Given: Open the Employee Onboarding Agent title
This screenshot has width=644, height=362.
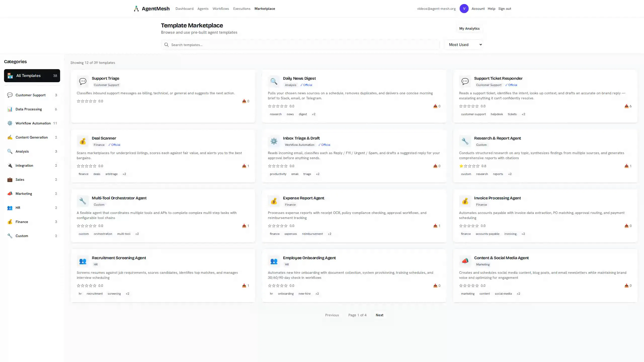Looking at the screenshot, I should pos(309,258).
